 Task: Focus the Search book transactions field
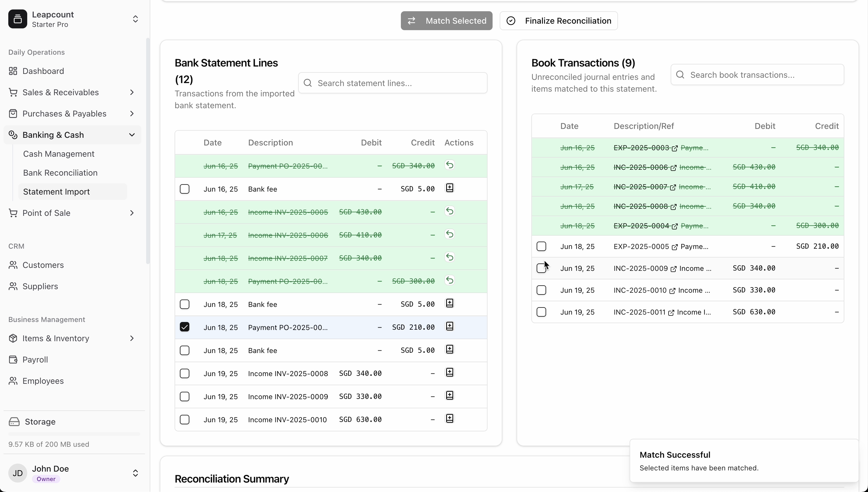(757, 75)
